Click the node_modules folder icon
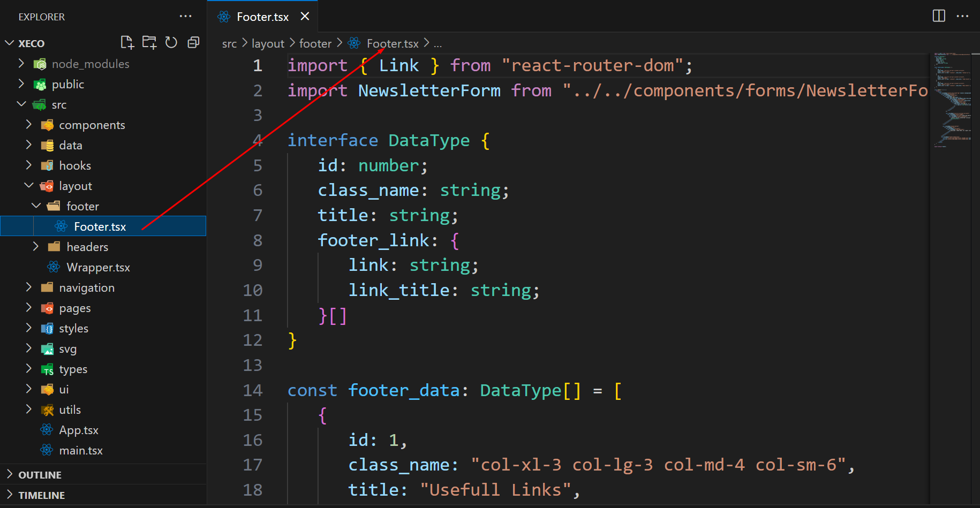This screenshot has height=508, width=980. pos(40,64)
